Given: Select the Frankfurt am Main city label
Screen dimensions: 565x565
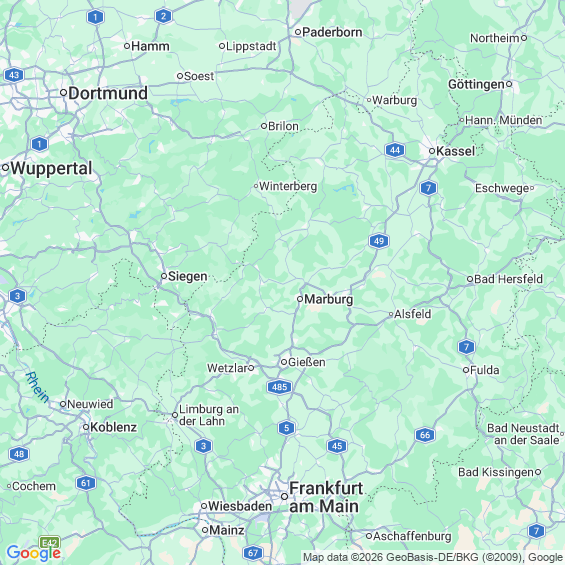Looking at the screenshot, I should 324,498.
